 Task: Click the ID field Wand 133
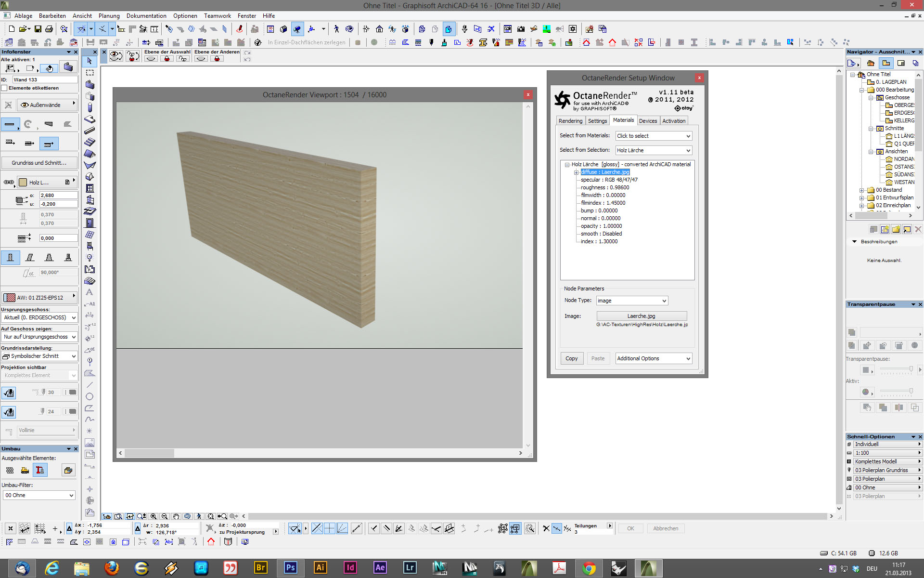(x=44, y=80)
